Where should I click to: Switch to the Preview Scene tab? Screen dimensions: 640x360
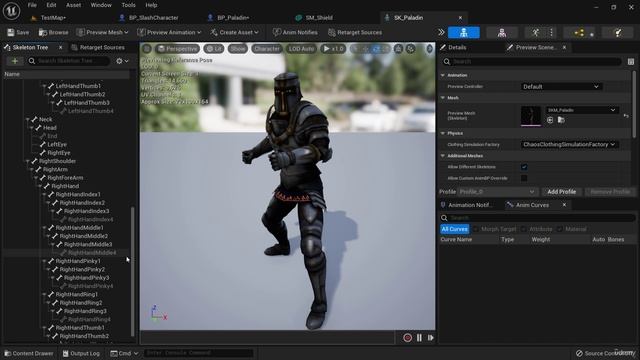(536, 47)
